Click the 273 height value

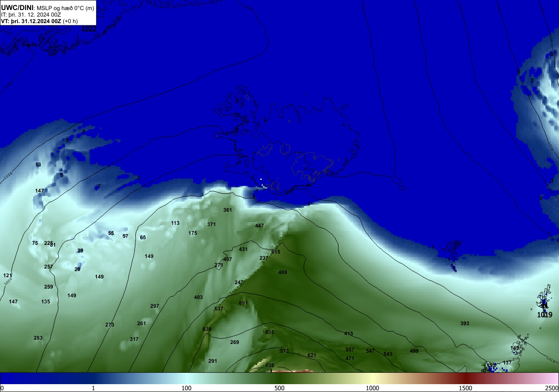(x=110, y=325)
